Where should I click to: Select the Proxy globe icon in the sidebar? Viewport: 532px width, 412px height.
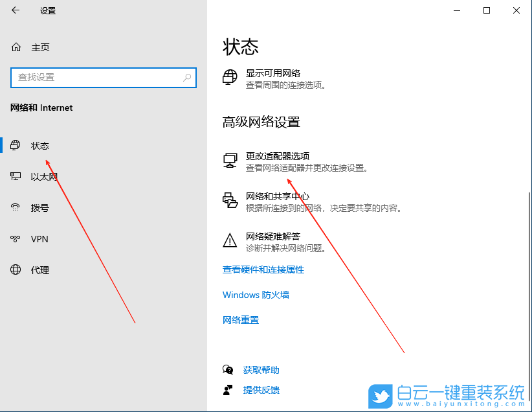tap(15, 270)
